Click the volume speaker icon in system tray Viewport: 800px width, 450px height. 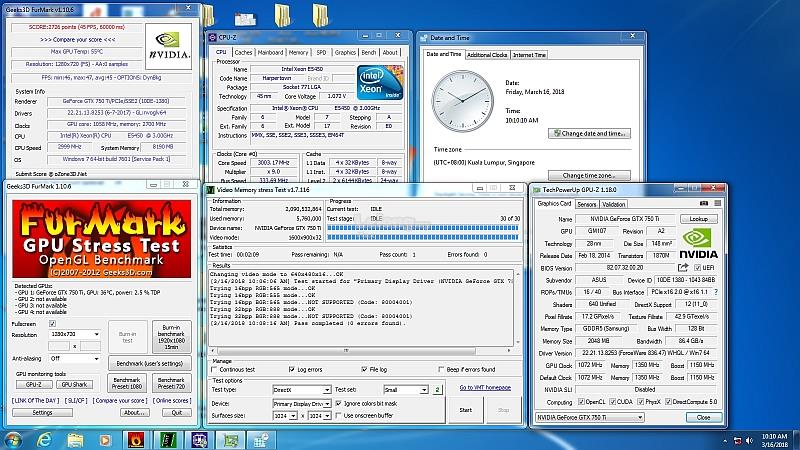(749, 440)
